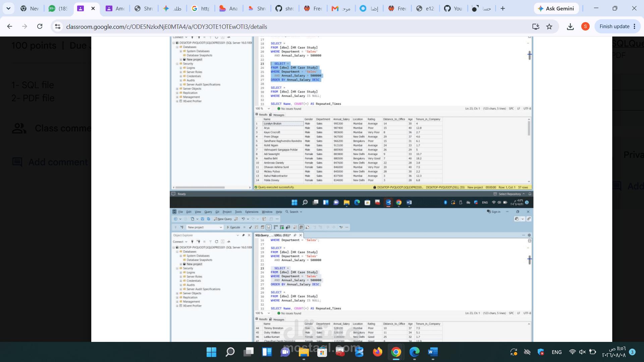Open the 'New project' database dropdown
The image size is (644, 362).
coord(205,227)
